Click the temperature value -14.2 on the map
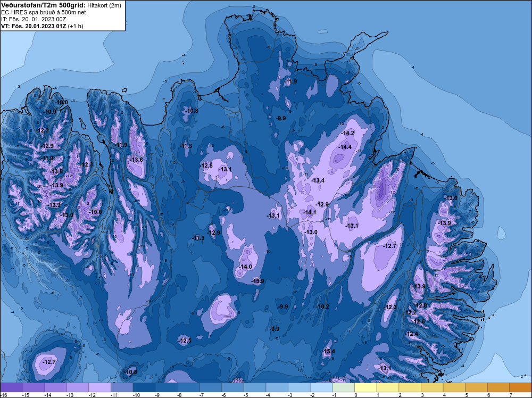 point(348,133)
